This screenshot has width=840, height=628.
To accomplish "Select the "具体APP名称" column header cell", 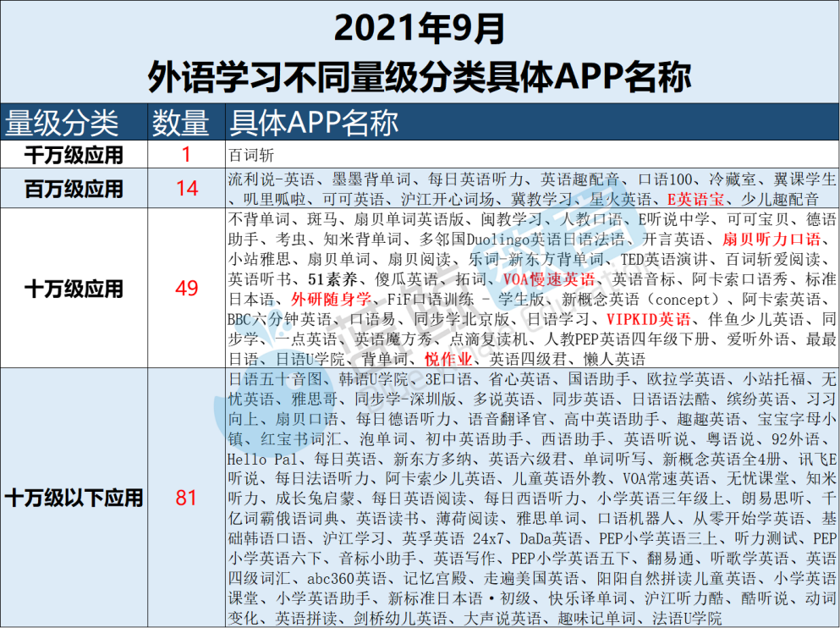I will [532, 122].
